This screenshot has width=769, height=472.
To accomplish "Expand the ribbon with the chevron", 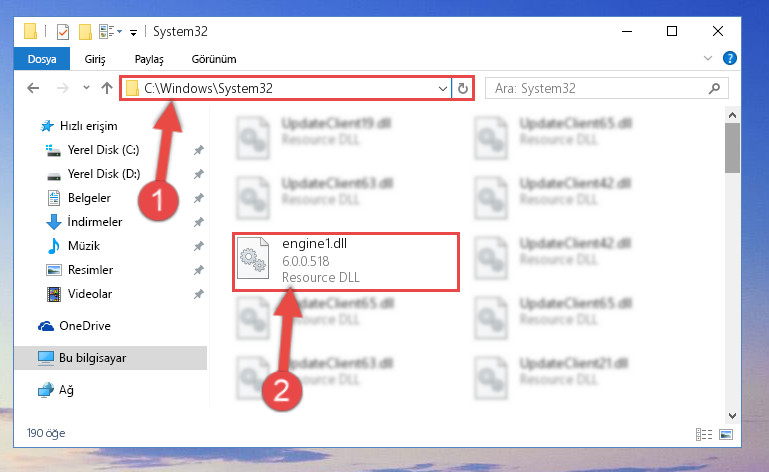I will (x=707, y=58).
